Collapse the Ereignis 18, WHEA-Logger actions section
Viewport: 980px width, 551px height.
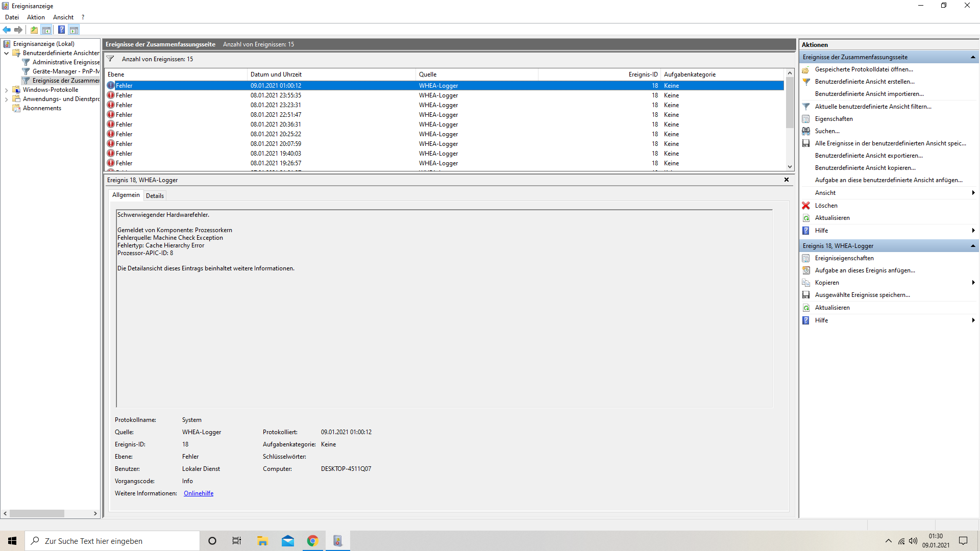pos(973,246)
